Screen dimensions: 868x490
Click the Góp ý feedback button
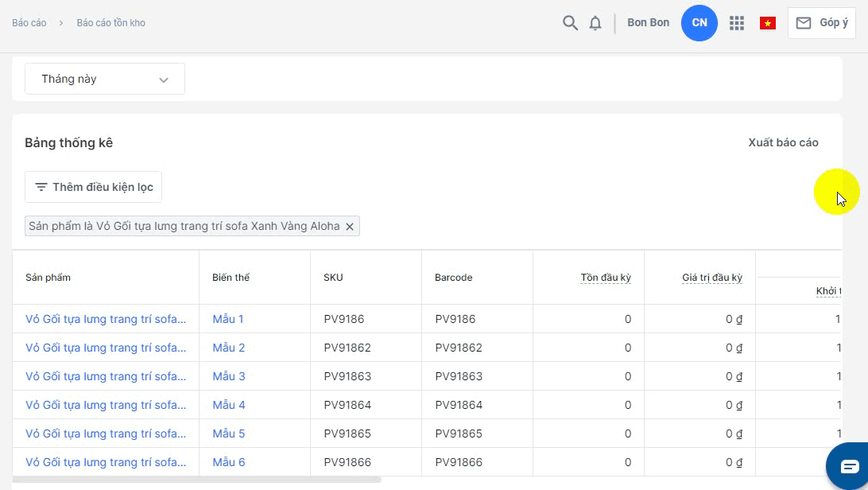point(821,23)
